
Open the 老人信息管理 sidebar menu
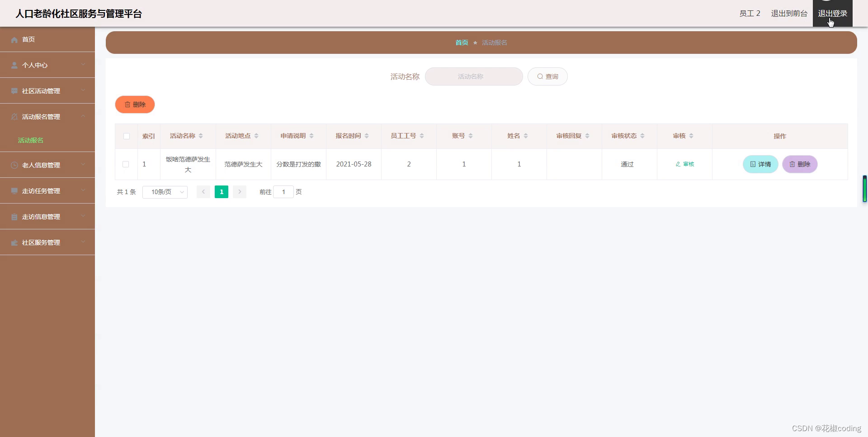pyautogui.click(x=47, y=165)
